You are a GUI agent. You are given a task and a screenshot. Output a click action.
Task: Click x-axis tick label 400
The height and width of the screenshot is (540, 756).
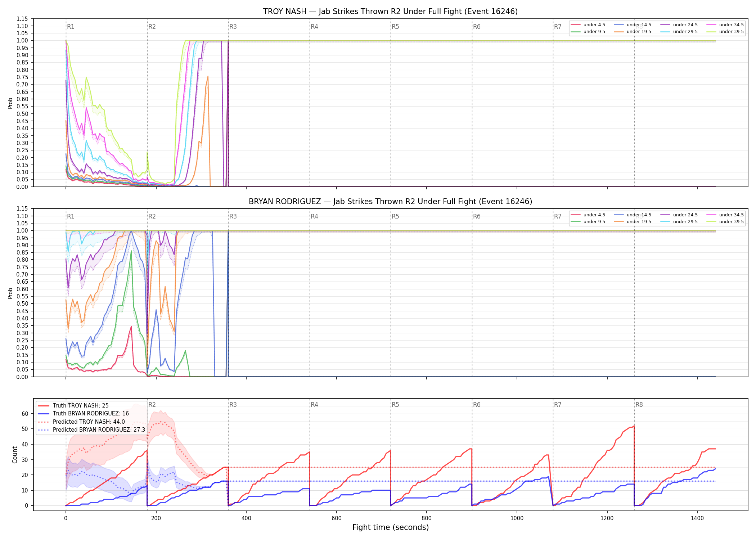(246, 518)
